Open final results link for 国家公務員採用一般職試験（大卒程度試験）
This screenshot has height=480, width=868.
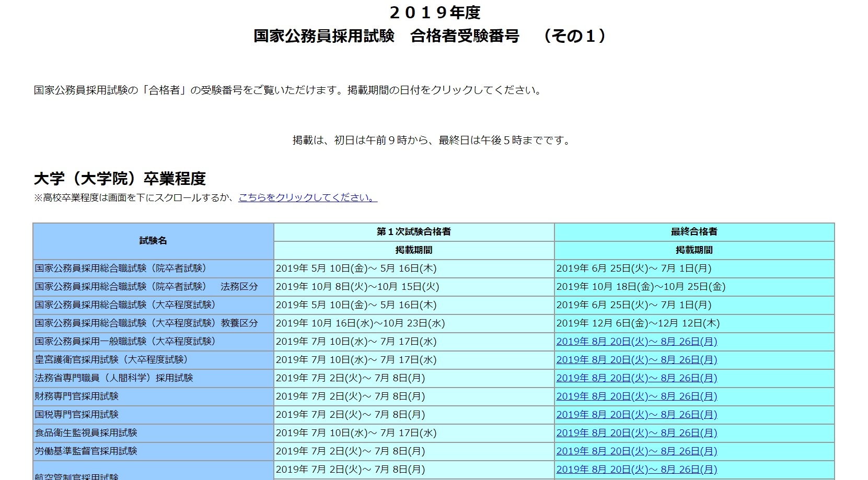(636, 342)
